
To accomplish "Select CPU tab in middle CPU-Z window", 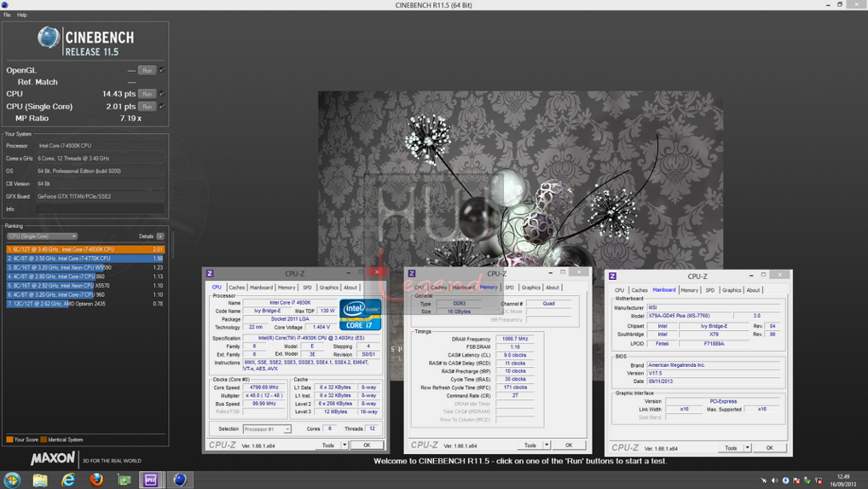I will (x=419, y=287).
